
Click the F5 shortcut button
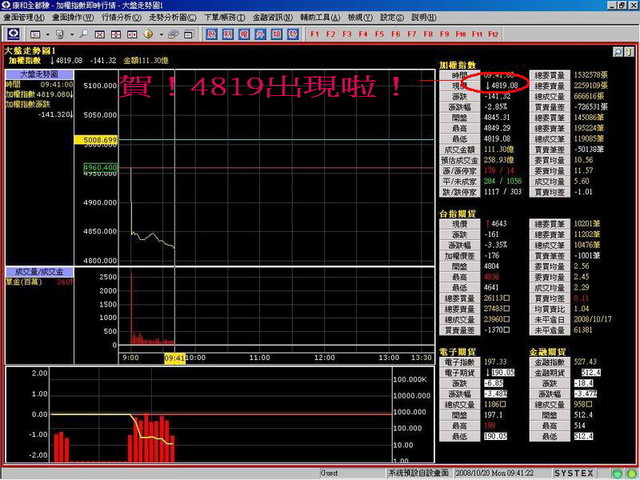[380, 34]
